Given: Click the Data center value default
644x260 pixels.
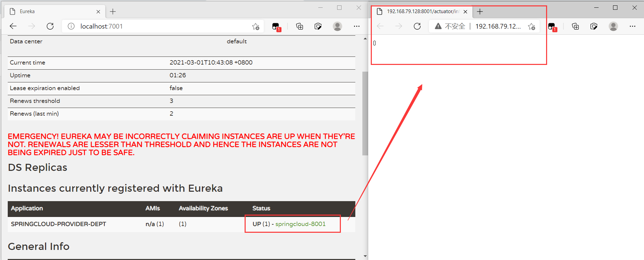Looking at the screenshot, I should point(237,41).
